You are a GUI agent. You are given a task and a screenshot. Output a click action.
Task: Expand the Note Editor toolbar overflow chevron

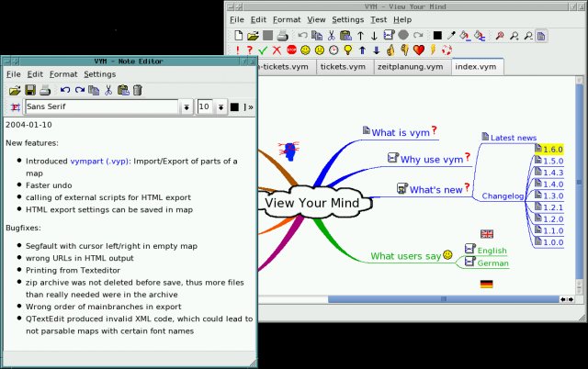249,107
